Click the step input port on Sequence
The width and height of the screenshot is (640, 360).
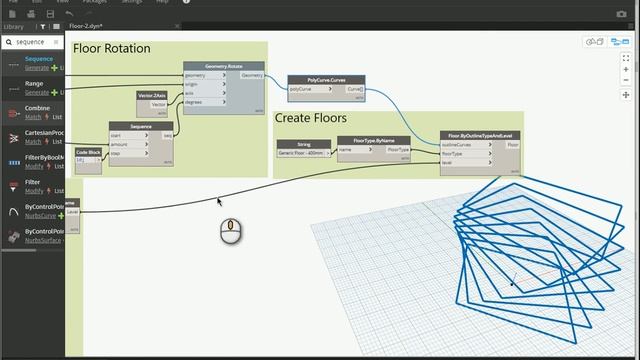tap(129, 153)
